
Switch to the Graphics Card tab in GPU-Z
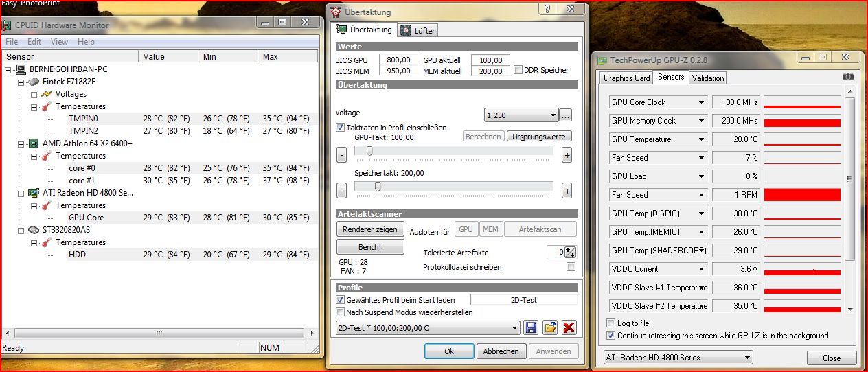(x=626, y=78)
